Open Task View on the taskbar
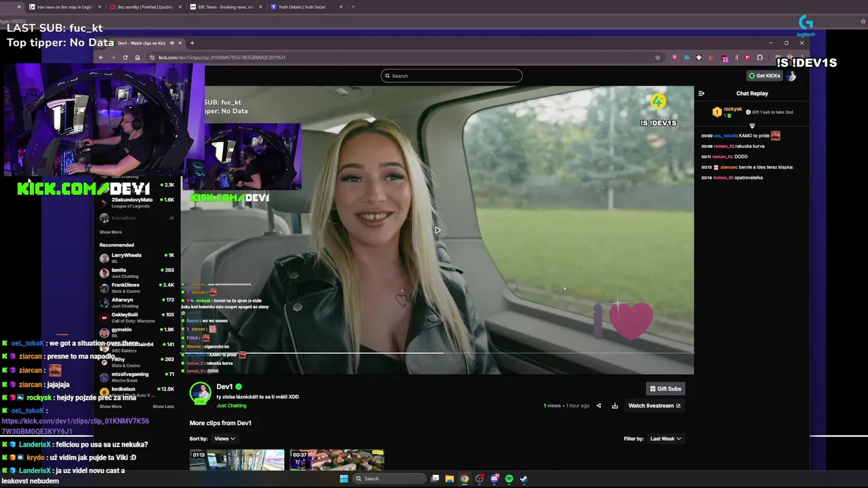Viewport: 868px width, 488px height. pyautogui.click(x=435, y=479)
